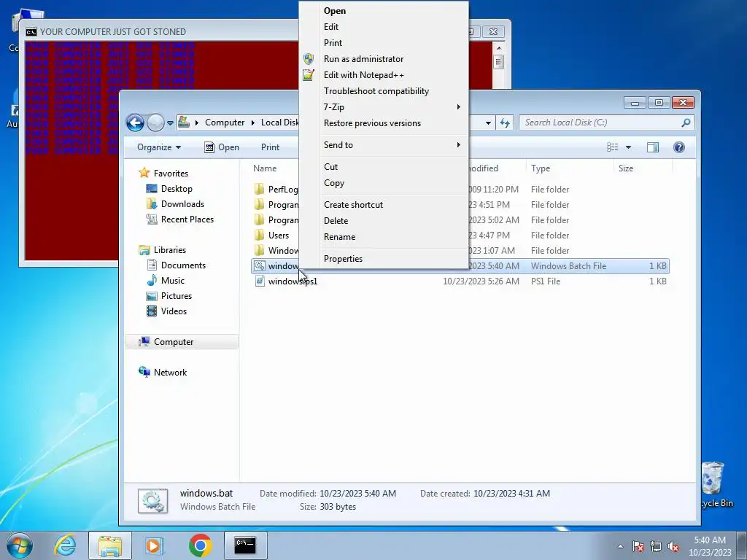747x560 pixels.
Task: Choose Open in the context menu
Action: pyautogui.click(x=335, y=11)
